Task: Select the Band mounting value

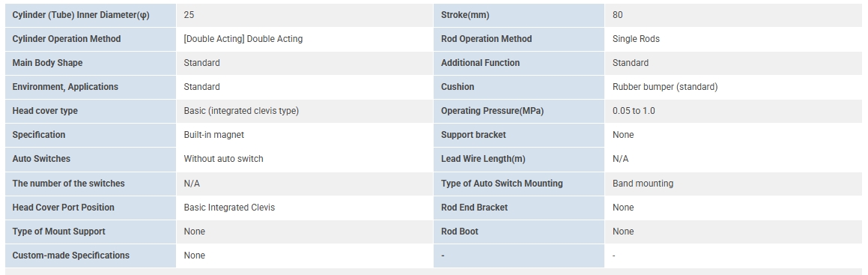Action: [x=643, y=183]
